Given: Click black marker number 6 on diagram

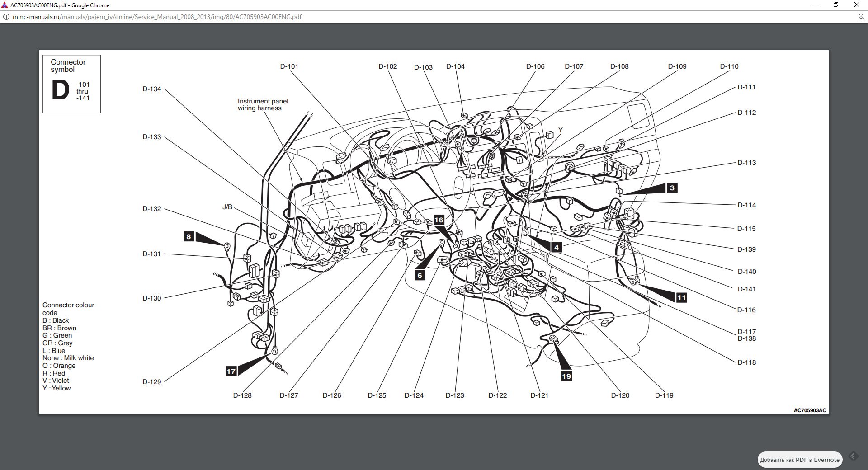Looking at the screenshot, I should point(420,275).
